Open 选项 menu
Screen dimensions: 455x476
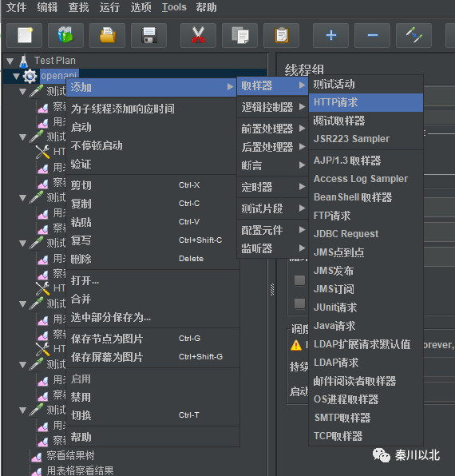coord(140,7)
